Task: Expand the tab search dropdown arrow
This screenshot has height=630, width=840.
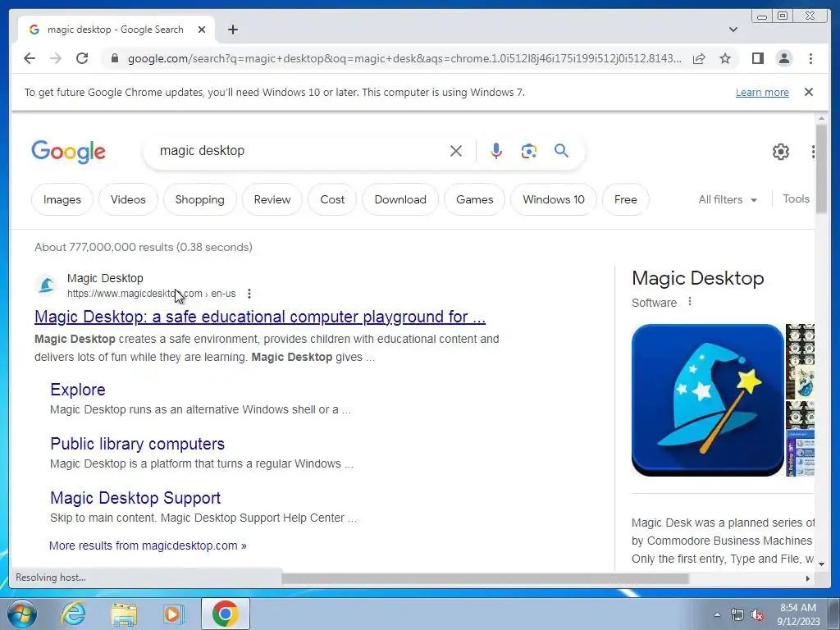Action: [x=733, y=30]
